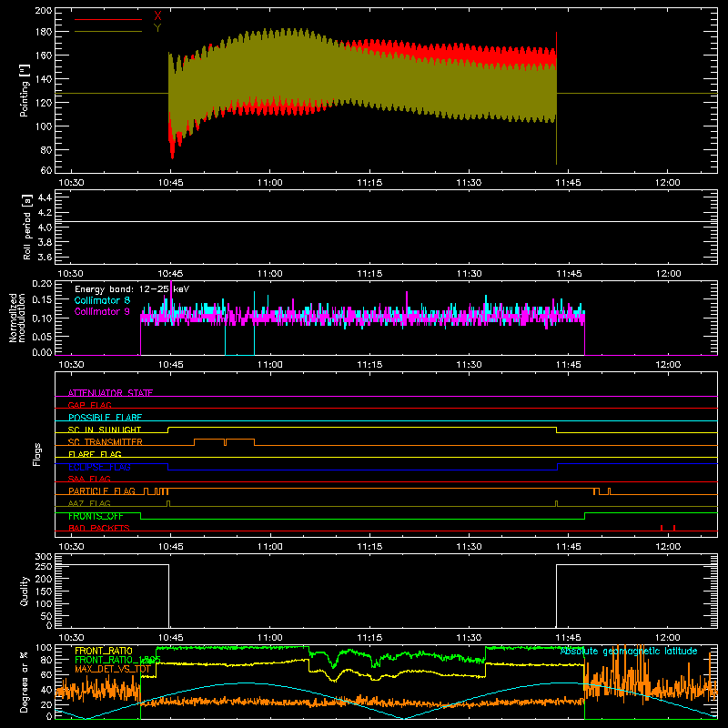728x728 pixels.
Task: Click the blue ECLIPSE_FLAG label
Action: [99, 467]
